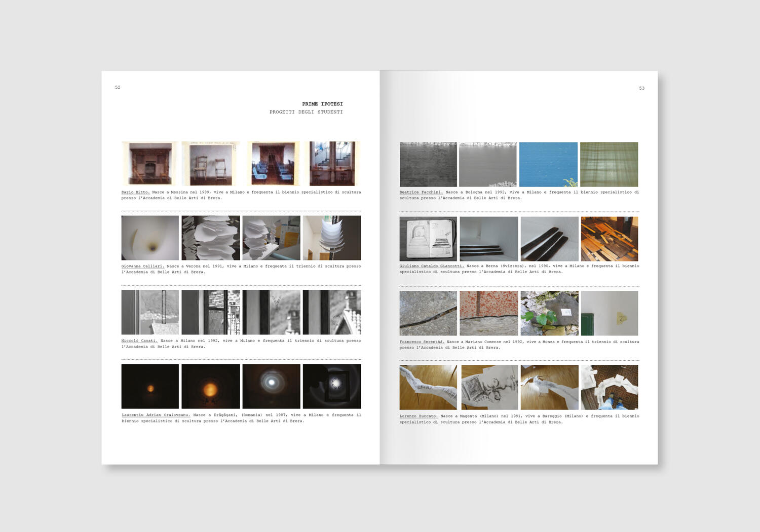
Task: Click the Lorenzo Zuccato name link
Action: point(418,416)
